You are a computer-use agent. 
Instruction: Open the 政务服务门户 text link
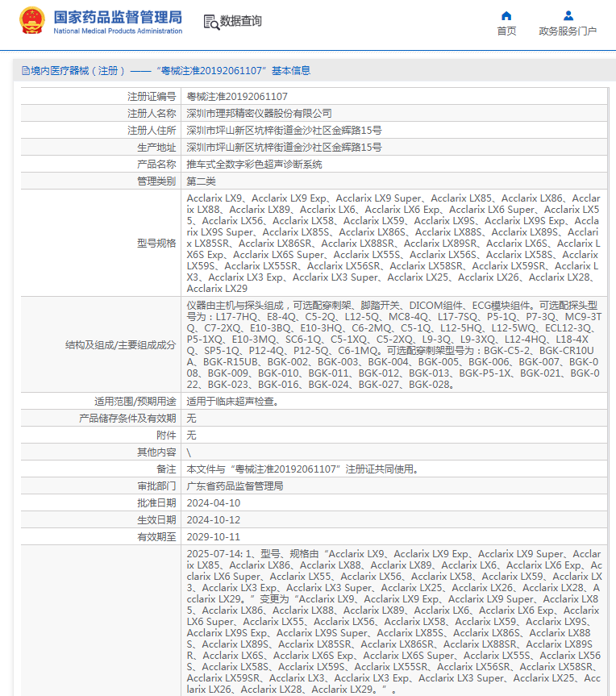[568, 31]
